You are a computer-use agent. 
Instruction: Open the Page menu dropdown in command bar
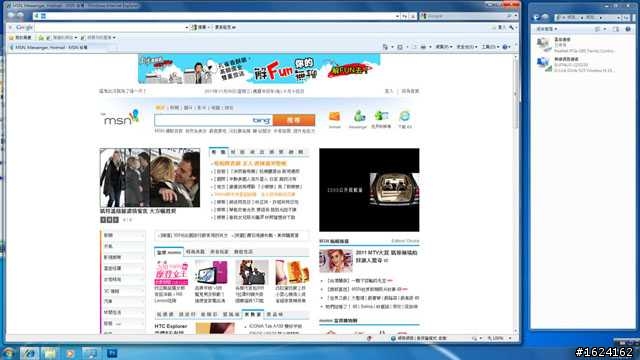click(444, 47)
